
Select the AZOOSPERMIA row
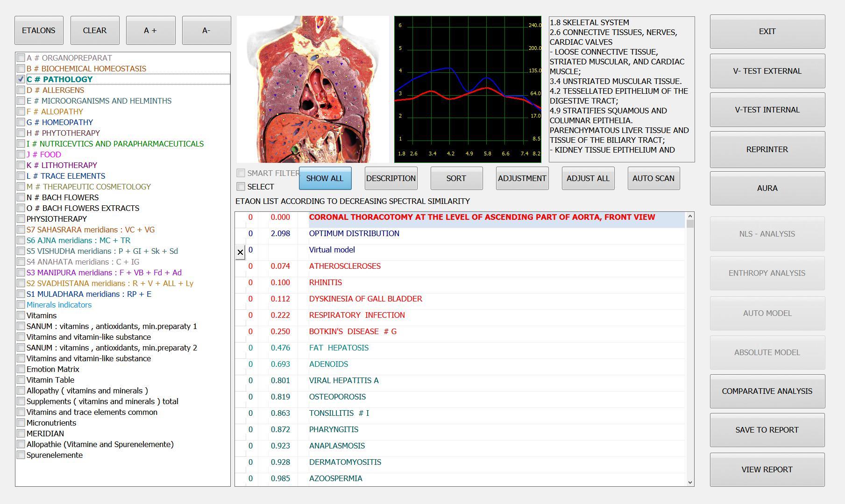[460, 479]
